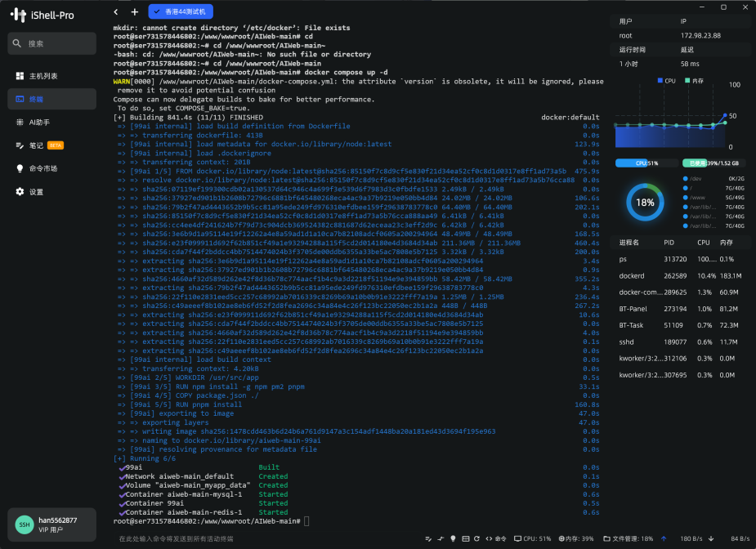The image size is (756, 549).
Task: Select the BT-Task process row
Action: point(678,325)
